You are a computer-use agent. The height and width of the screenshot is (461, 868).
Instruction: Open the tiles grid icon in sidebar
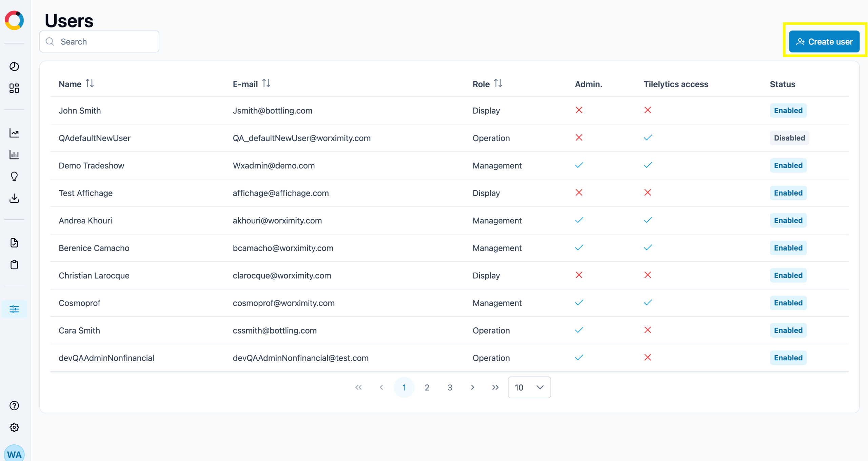point(14,88)
